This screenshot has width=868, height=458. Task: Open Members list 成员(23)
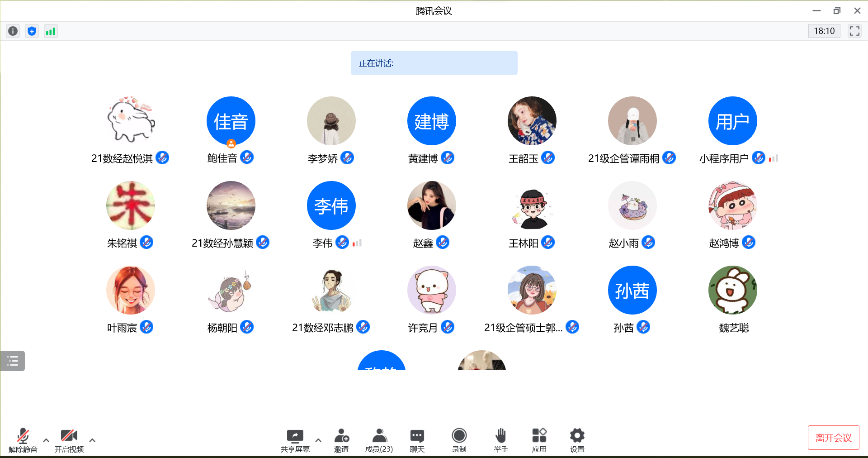click(x=379, y=440)
